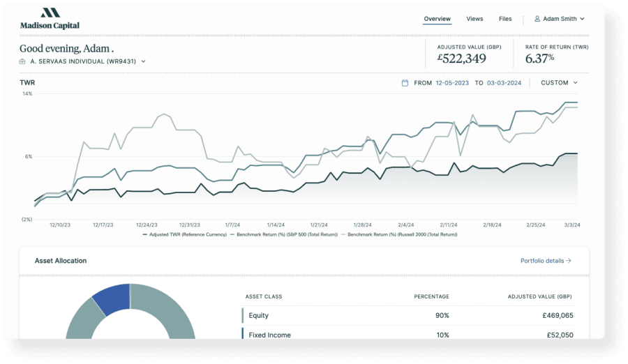Image resolution: width=628 pixels, height=364 pixels.
Task: Open the Portfolio details link
Action: point(546,261)
